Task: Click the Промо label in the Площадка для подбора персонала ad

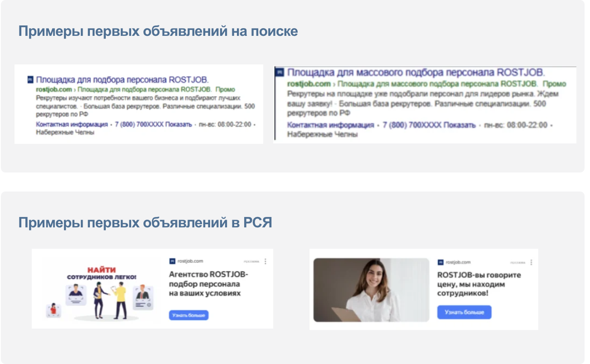Action: click(225, 89)
